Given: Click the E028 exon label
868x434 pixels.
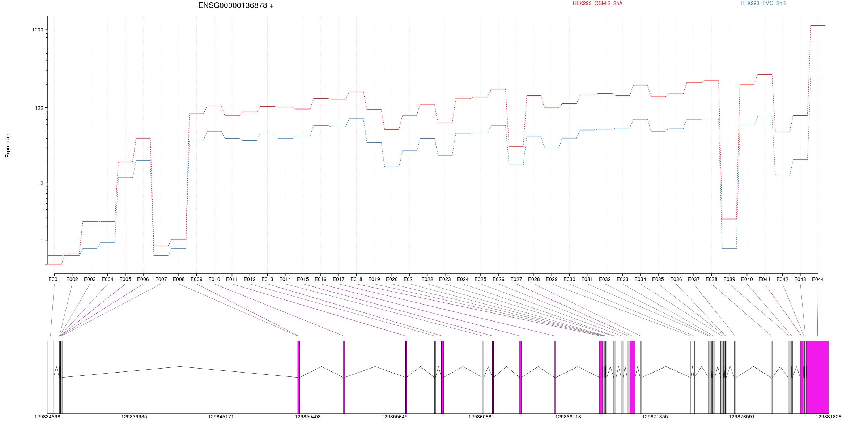Looking at the screenshot, I should [x=534, y=279].
